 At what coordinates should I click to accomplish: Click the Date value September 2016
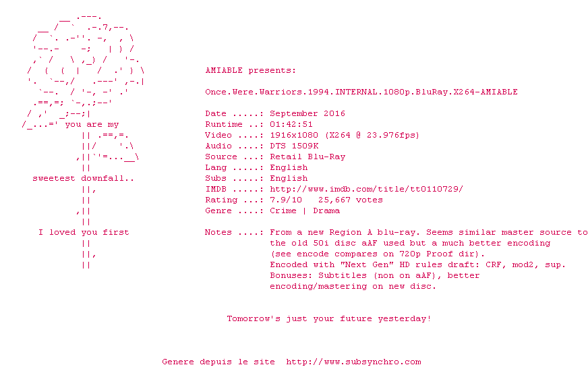click(307, 114)
